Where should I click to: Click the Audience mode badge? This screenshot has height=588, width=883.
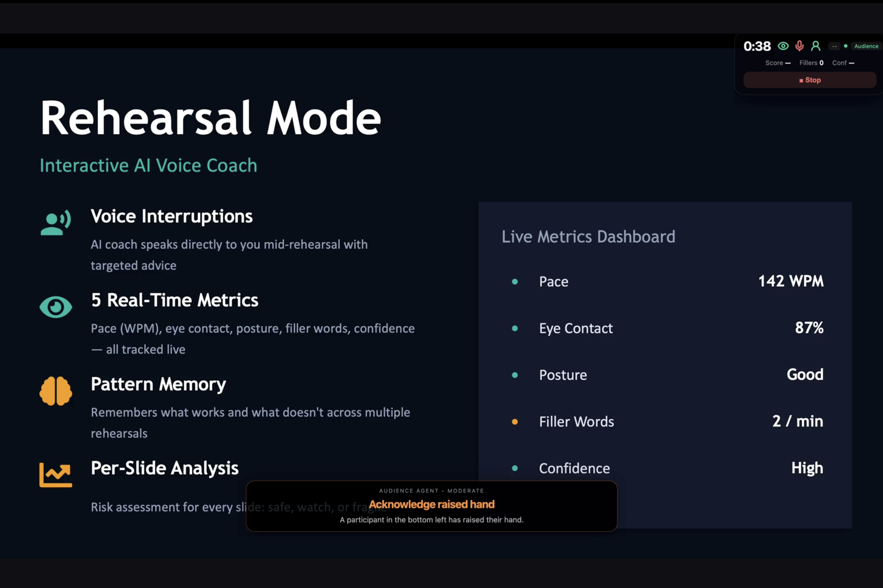866,46
